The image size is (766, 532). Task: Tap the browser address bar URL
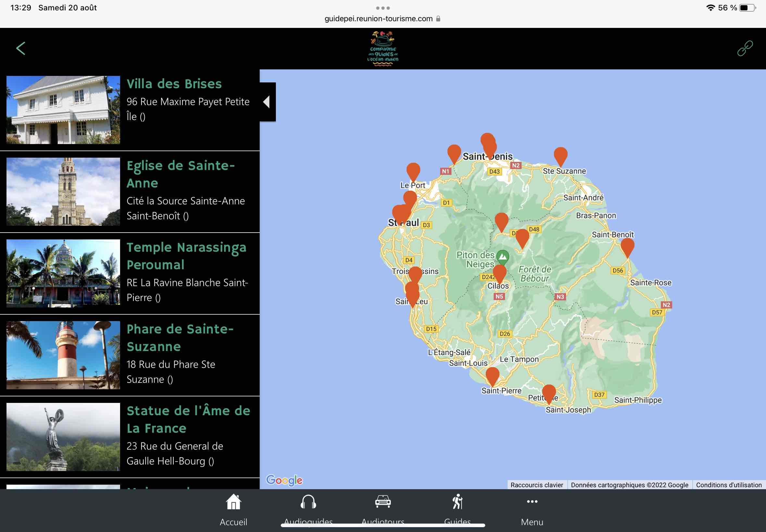[x=378, y=19]
